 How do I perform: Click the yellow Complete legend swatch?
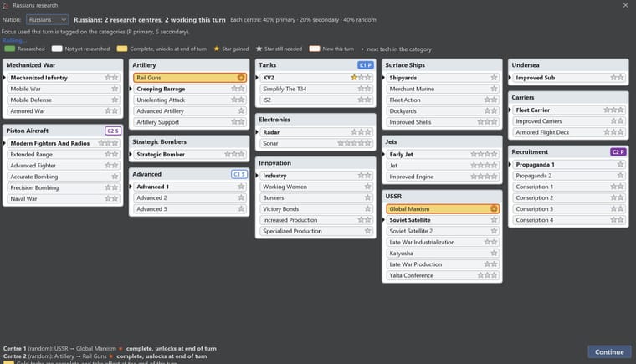(x=122, y=49)
